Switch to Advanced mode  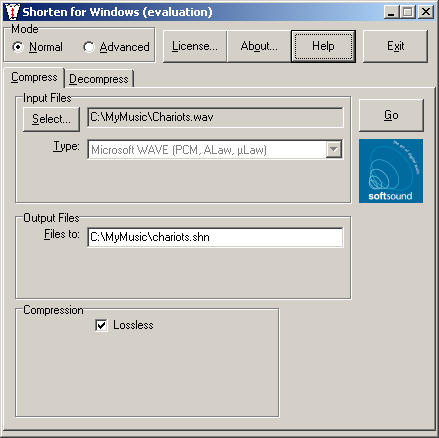89,47
